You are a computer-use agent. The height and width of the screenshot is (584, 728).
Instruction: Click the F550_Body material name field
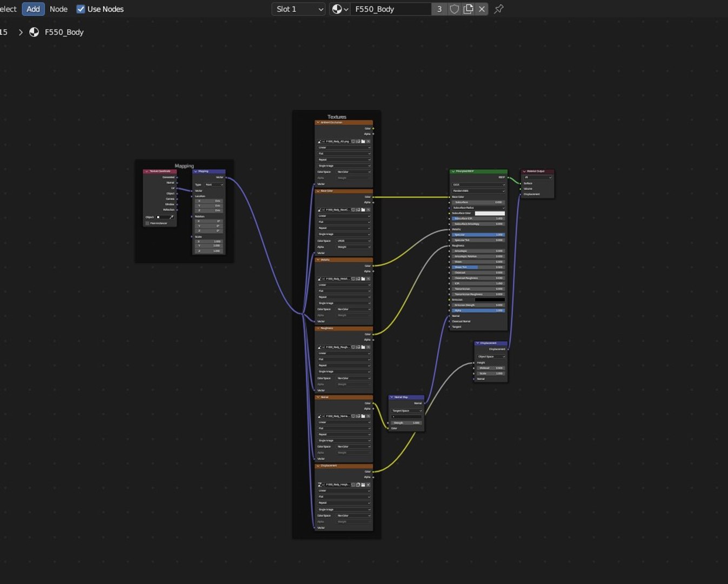[x=391, y=9]
